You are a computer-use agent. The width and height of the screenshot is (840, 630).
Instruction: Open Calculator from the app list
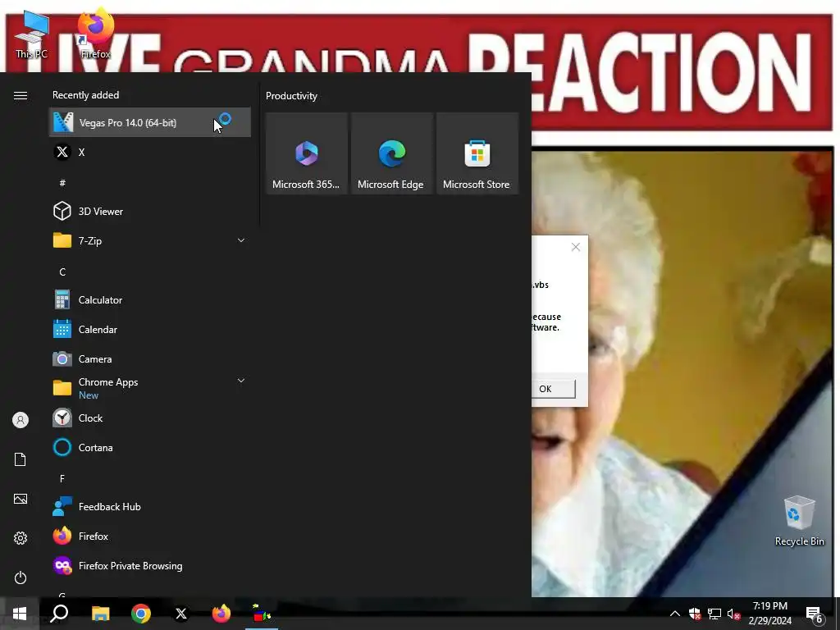pos(149,300)
